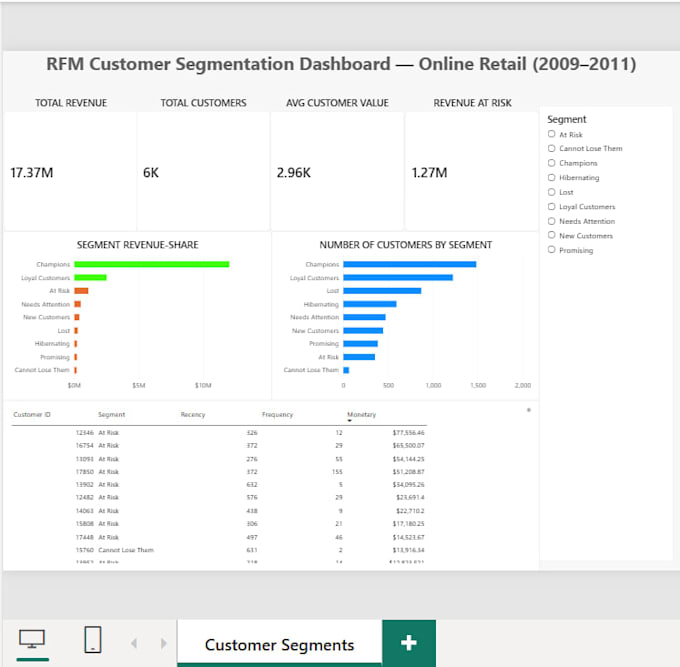
Task: Check the New Customers segment filter
Action: (x=551, y=235)
